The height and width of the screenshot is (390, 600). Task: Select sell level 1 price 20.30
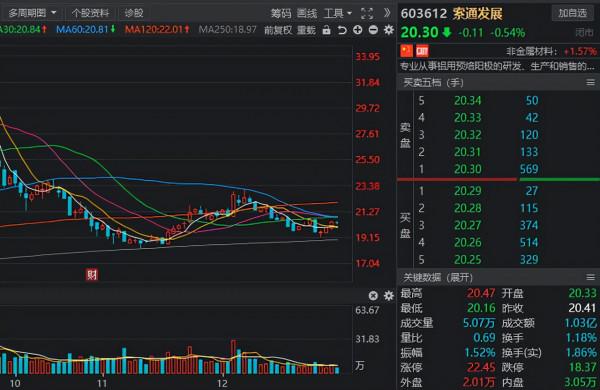[468, 169]
